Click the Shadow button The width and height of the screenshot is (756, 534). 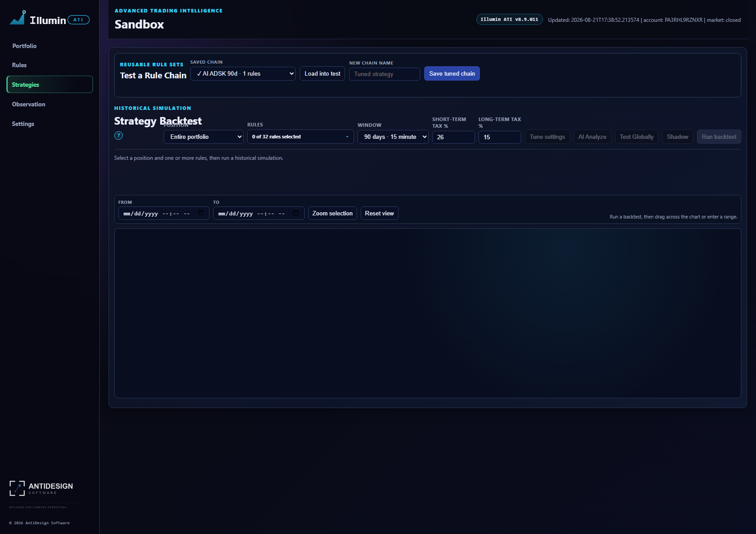678,137
